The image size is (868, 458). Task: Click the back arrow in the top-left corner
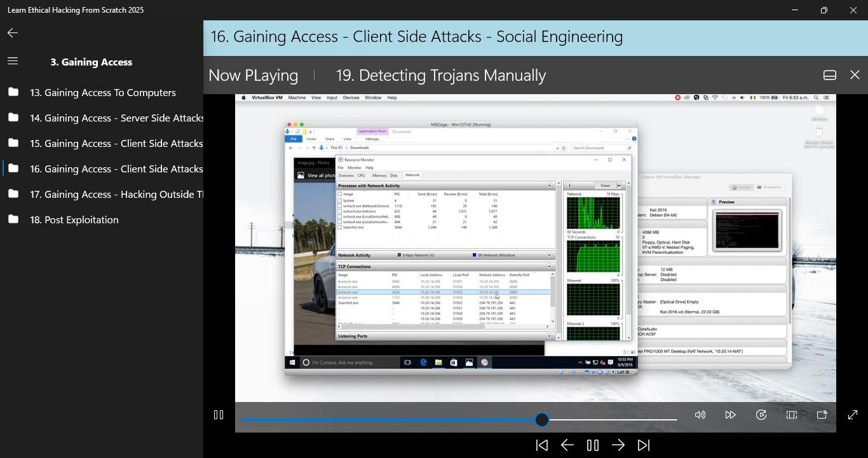(x=12, y=32)
